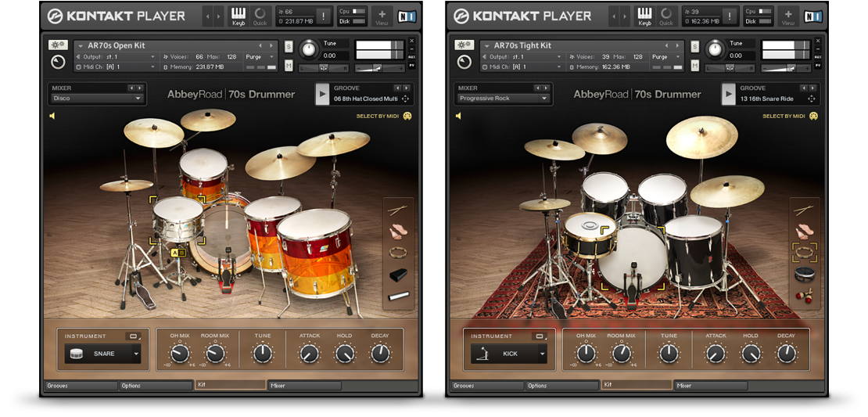
Task: Select snare articulation A in Open Kit
Action: (175, 253)
